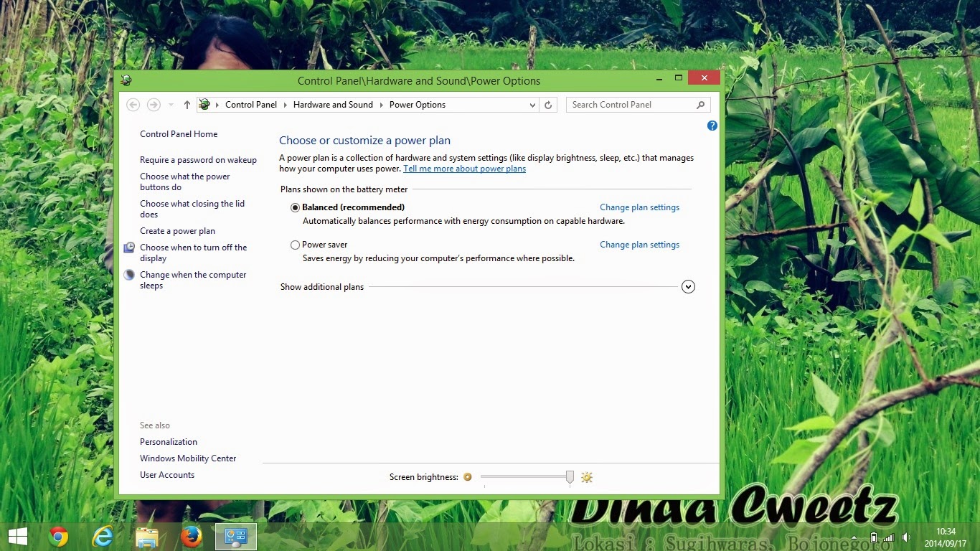Expand the breadcrumb chevron before Power Options
This screenshot has height=551, width=980.
(381, 105)
